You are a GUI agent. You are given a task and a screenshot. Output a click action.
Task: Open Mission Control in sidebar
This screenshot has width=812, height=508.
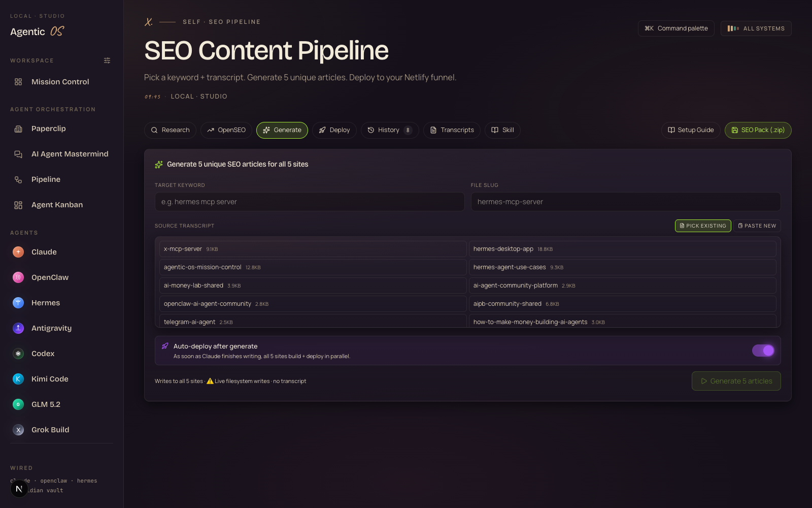click(x=61, y=82)
